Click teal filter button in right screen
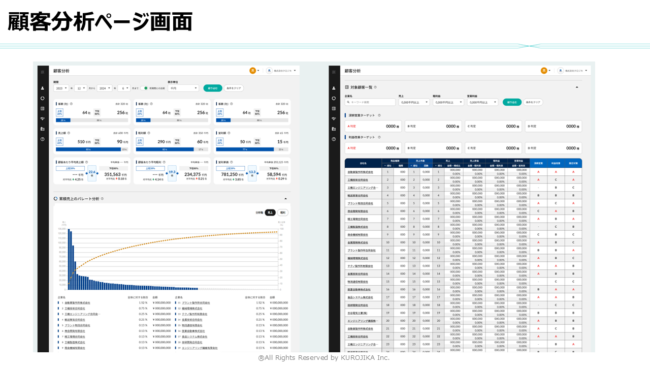This screenshot has width=650, height=366. (x=512, y=102)
